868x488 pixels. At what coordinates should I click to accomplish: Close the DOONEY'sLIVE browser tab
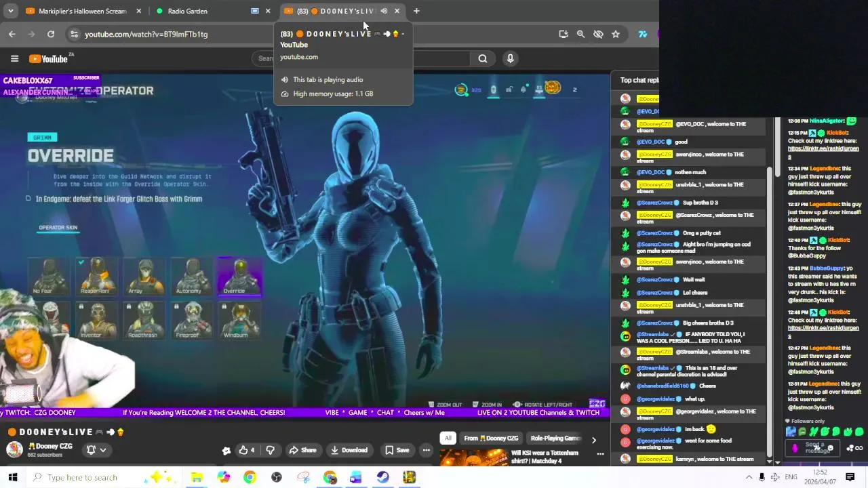(x=397, y=11)
